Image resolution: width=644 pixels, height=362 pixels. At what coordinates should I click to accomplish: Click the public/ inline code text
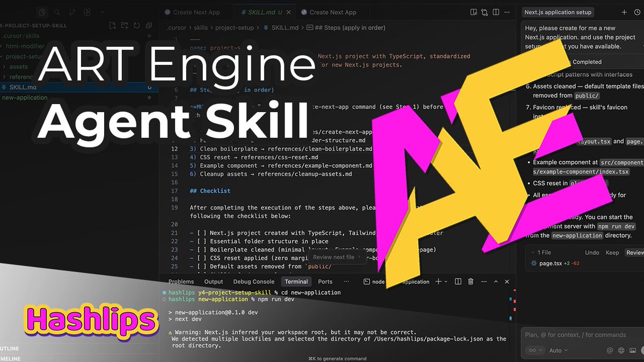click(x=586, y=96)
